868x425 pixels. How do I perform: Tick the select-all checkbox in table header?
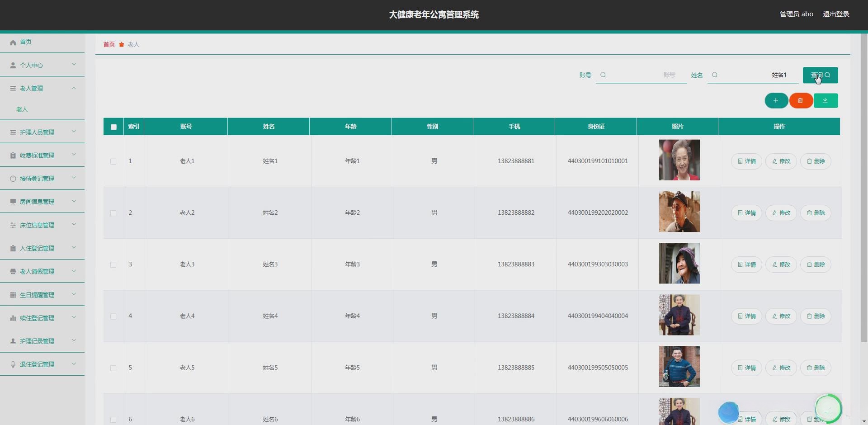coord(113,127)
